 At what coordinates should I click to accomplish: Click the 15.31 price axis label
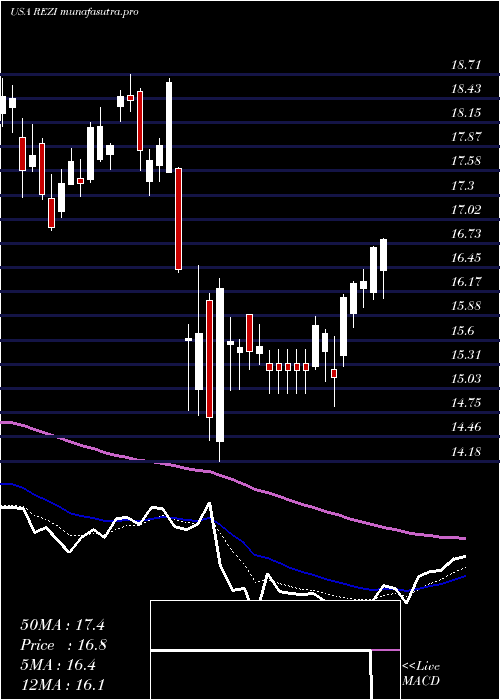coord(466,355)
